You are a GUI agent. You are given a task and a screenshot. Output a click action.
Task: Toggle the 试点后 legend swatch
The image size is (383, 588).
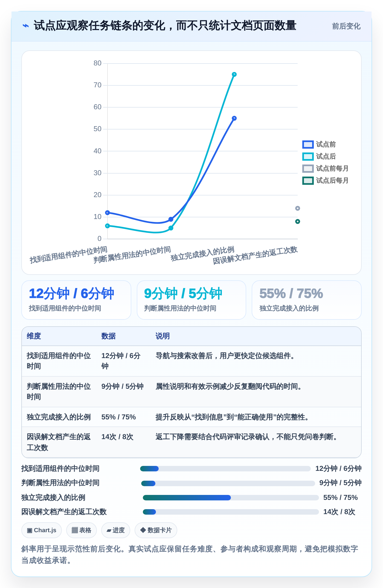pyautogui.click(x=308, y=156)
